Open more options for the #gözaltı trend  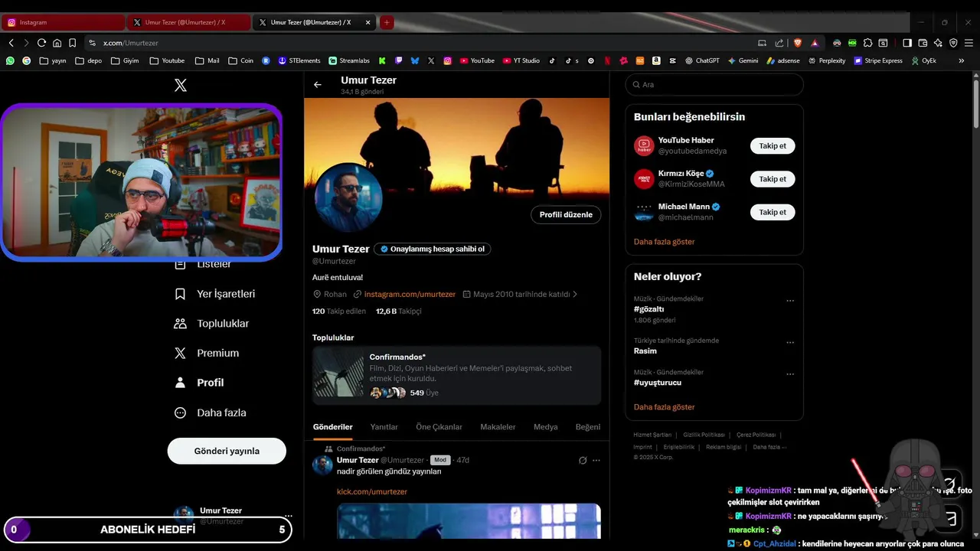[790, 301]
